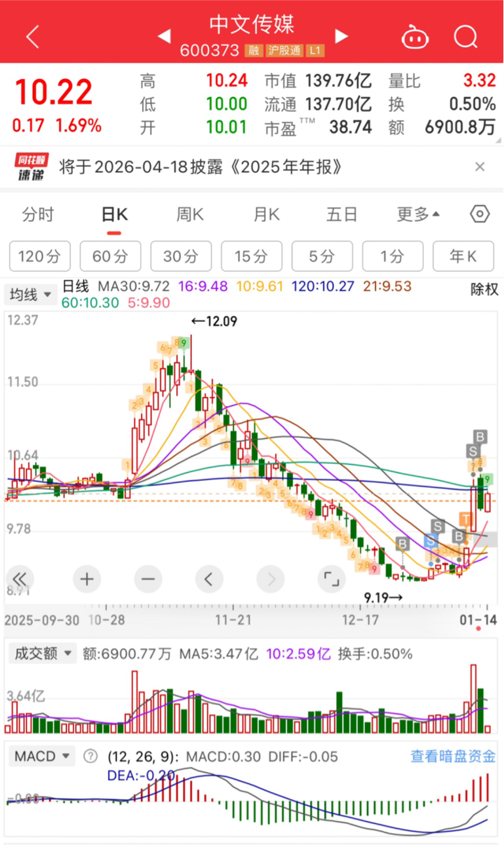This screenshot has width=504, height=845.
Task: Choose the 60分 interval button
Action: tap(110, 256)
